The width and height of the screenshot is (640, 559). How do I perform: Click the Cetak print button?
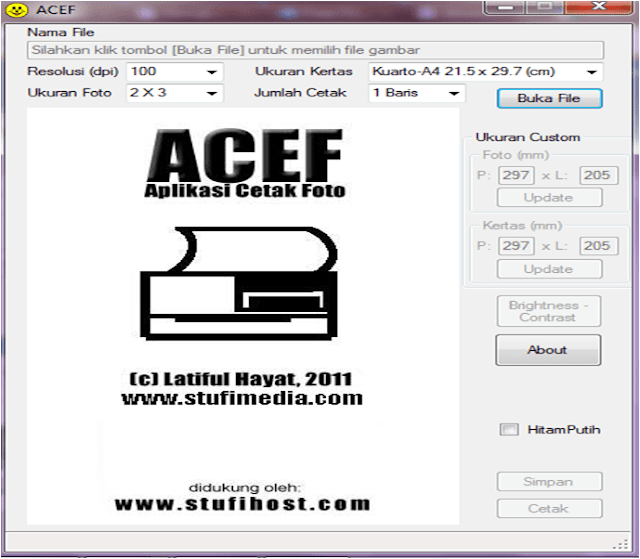point(549,508)
